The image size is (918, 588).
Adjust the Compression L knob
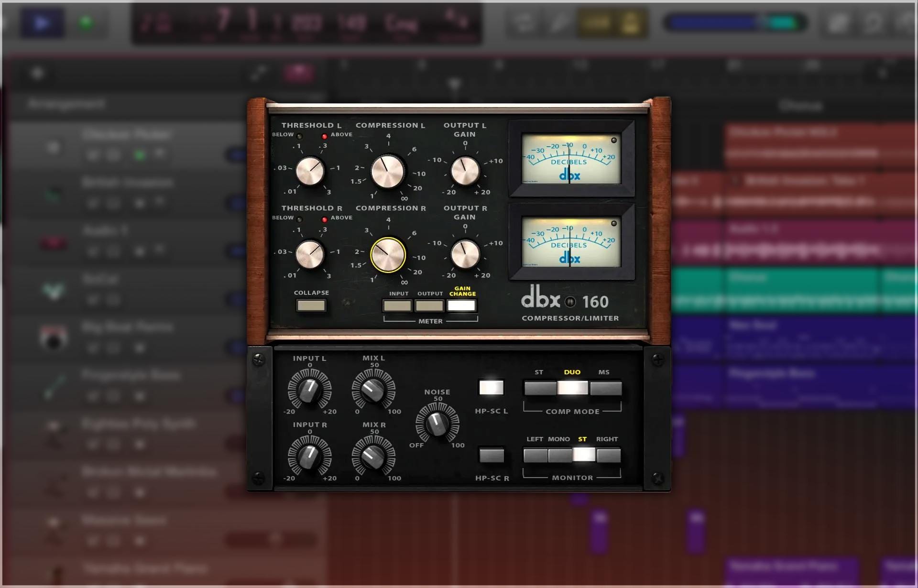388,172
